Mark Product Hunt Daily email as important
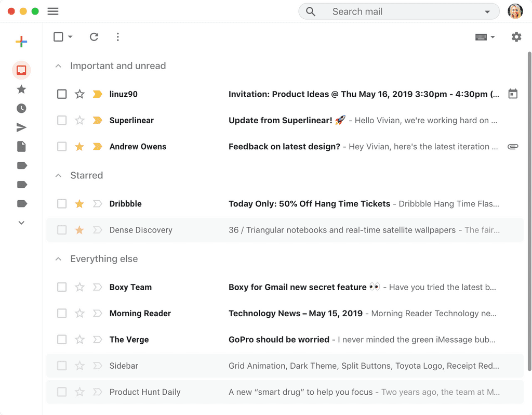Viewport: 532px width, 415px height. coord(97,392)
